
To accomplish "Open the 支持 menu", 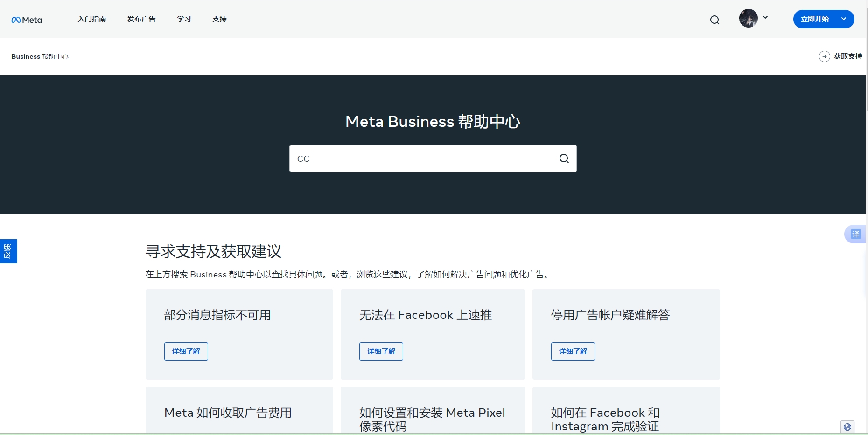I will point(219,19).
